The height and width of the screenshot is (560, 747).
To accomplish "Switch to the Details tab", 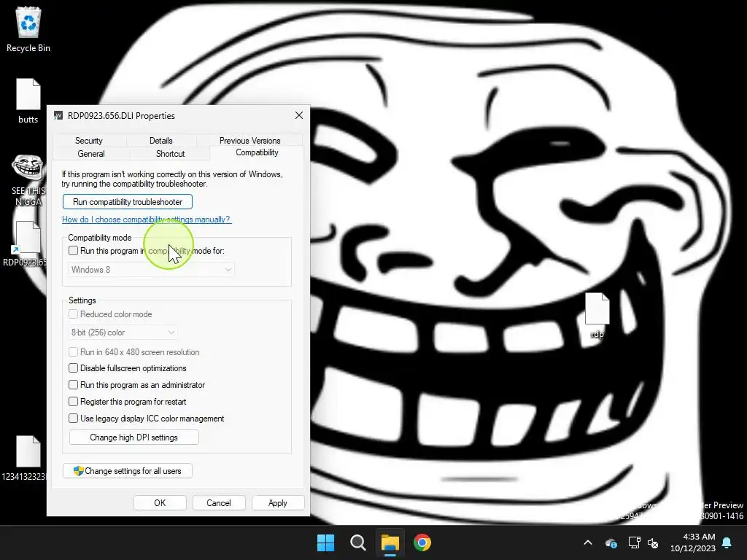I will tap(161, 141).
